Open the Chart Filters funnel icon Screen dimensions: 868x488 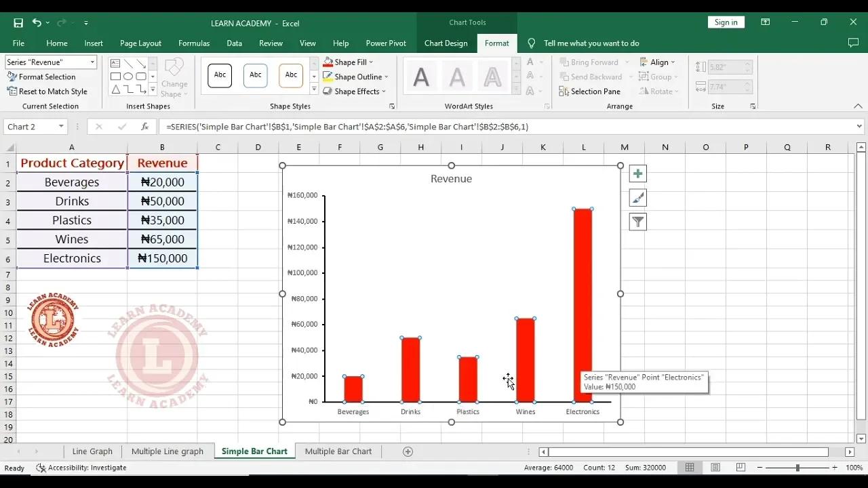point(637,222)
